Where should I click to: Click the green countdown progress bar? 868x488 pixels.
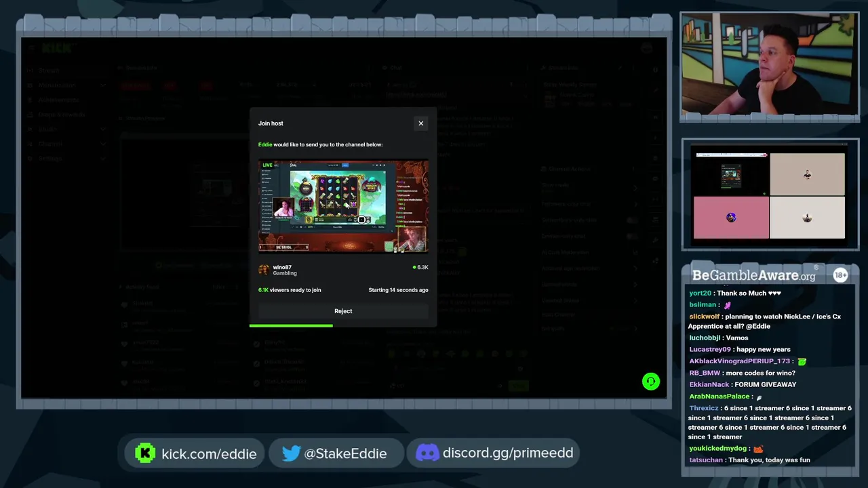coord(291,326)
